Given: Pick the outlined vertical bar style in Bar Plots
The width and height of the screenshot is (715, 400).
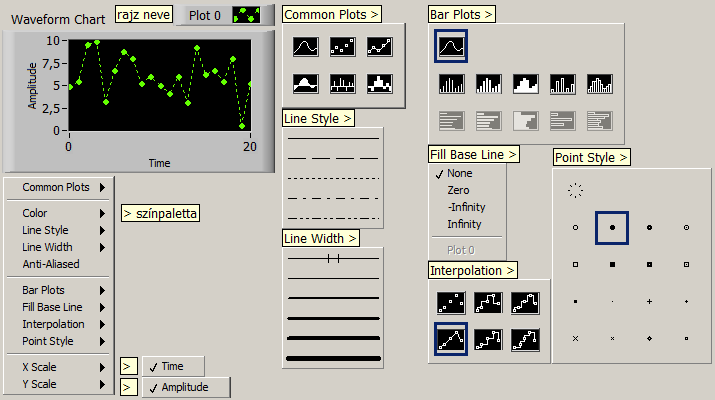Looking at the screenshot, I should click(x=599, y=84).
